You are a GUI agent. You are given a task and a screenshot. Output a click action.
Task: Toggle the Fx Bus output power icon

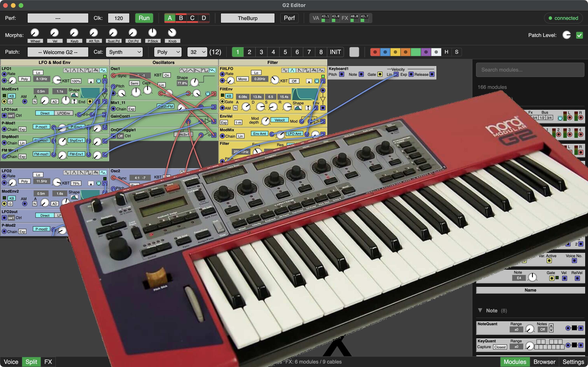pyautogui.click(x=560, y=118)
